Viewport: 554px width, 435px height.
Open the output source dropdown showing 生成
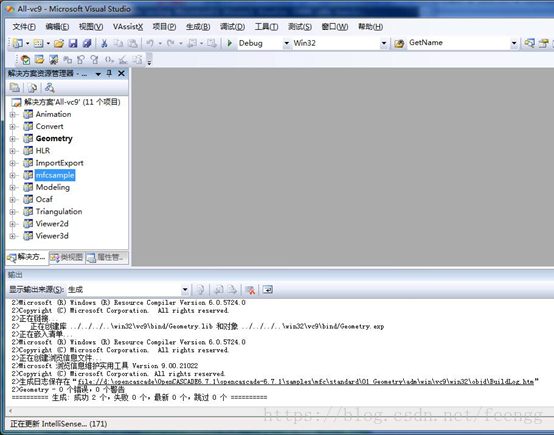pyautogui.click(x=185, y=290)
